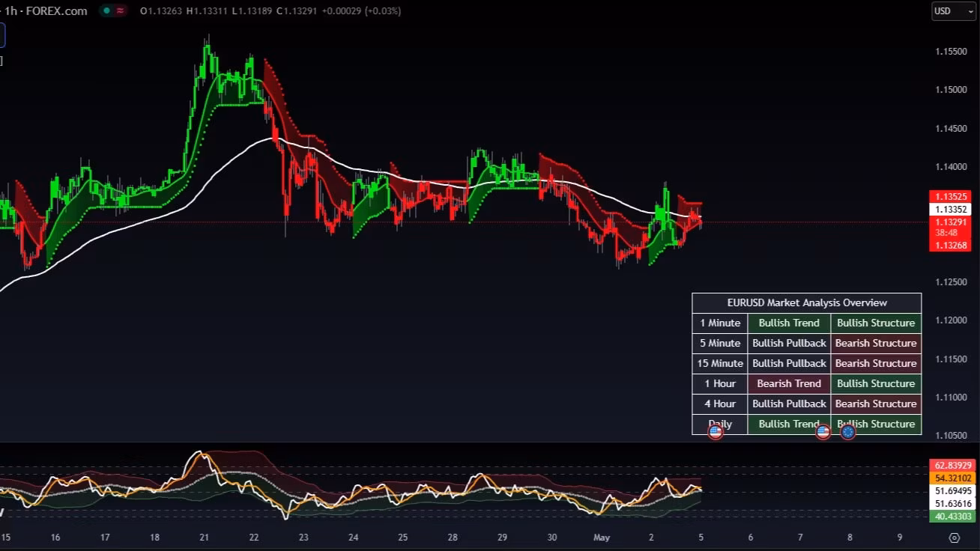Screen dimensions: 980x551
Task: Open the USD currency dropdown
Action: 953,11
